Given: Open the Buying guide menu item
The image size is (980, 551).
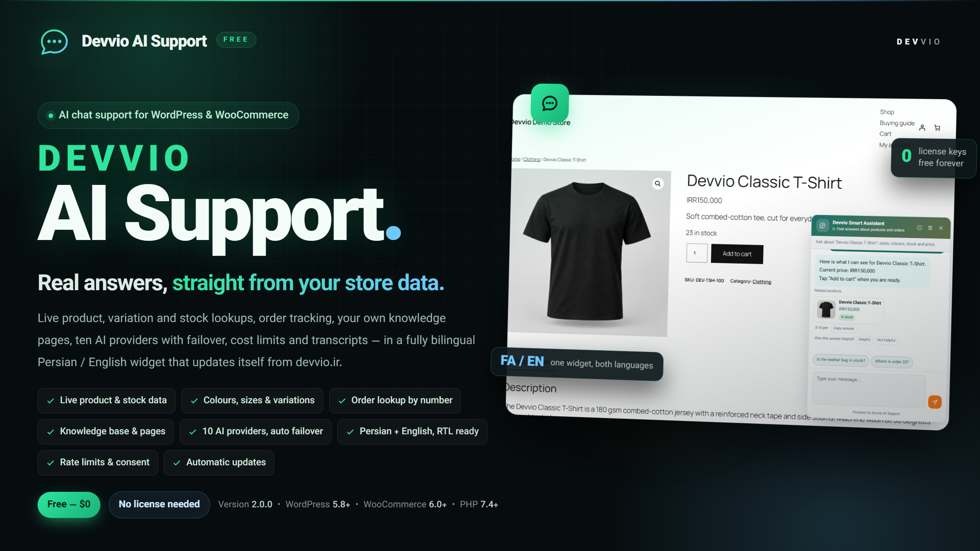Looking at the screenshot, I should (897, 123).
